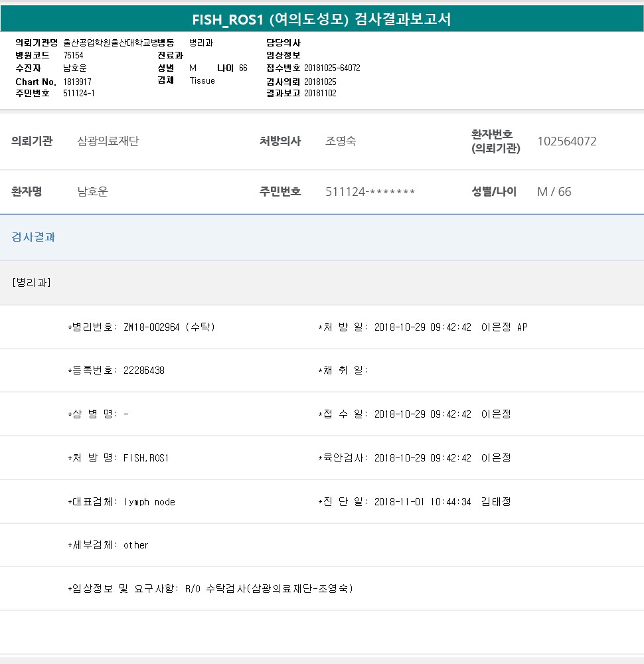Screen dimensions: 644x664
Task: Click patient number 102564072
Action: (x=566, y=141)
